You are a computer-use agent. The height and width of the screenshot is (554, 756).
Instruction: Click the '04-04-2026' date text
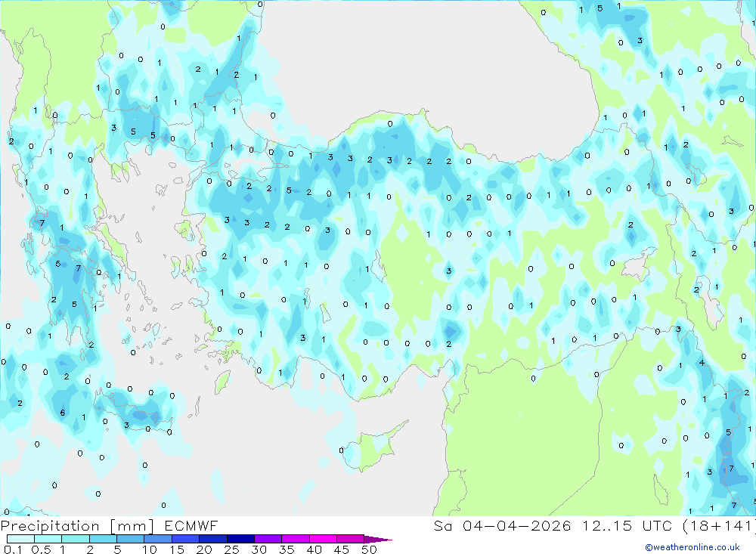pos(516,525)
